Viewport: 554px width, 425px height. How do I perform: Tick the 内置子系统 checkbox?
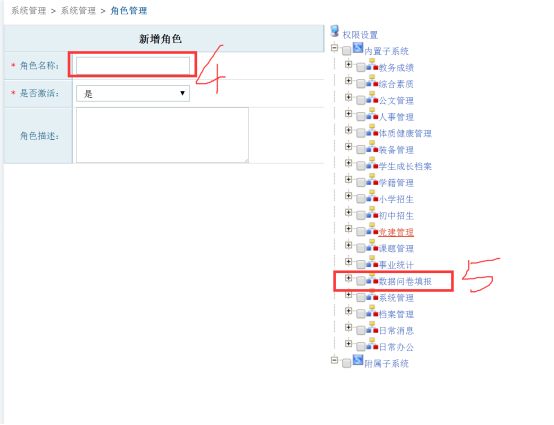coord(346,51)
